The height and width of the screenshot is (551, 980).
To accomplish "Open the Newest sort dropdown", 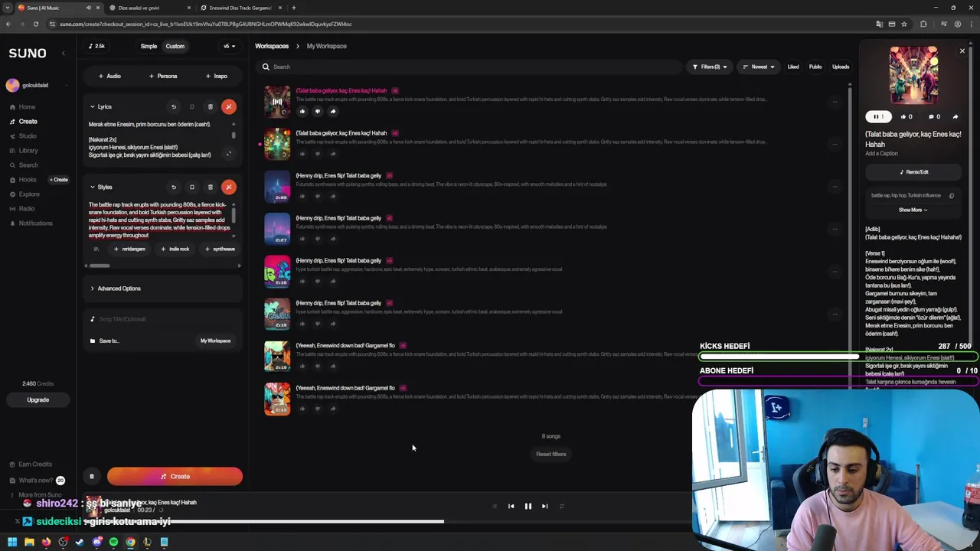I will 759,67.
